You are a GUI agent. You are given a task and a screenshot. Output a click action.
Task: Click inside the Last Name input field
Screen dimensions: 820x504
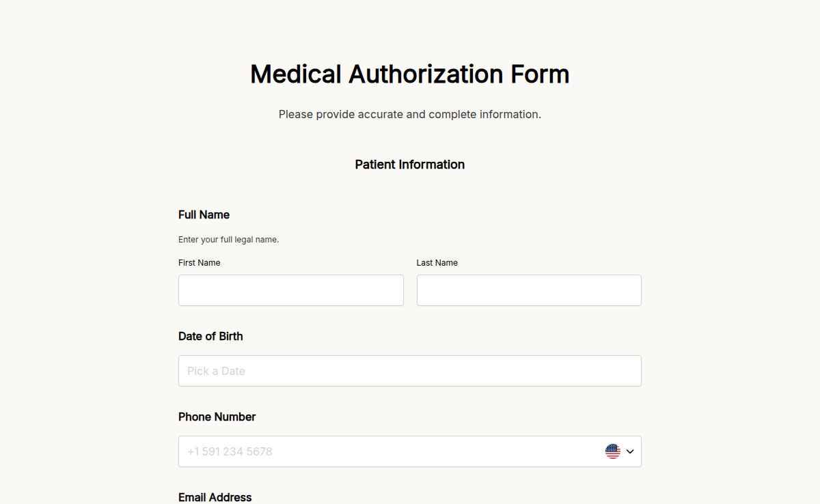click(x=529, y=290)
